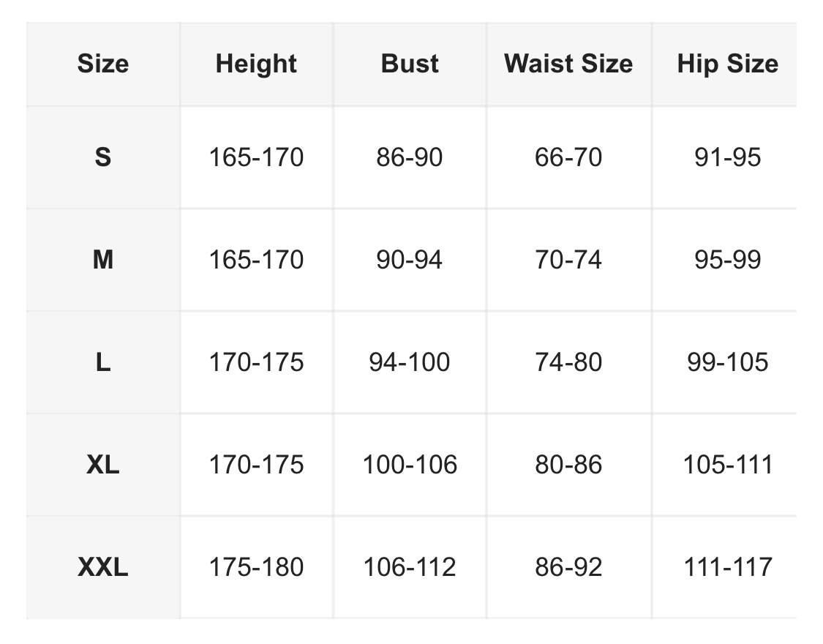This screenshot has width=823, height=644.
Task: Click the Size column header
Action: 103,64
